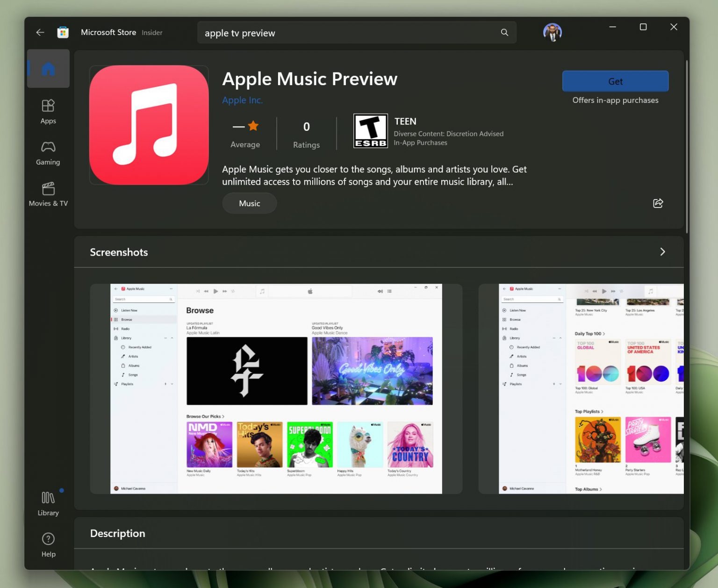
Task: Open the Gaming section
Action: click(48, 153)
